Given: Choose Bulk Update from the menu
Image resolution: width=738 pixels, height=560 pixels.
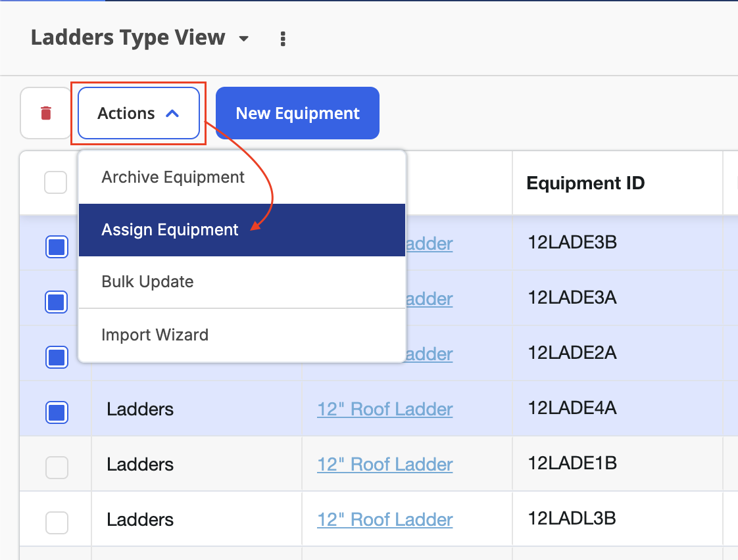Looking at the screenshot, I should 242,282.
